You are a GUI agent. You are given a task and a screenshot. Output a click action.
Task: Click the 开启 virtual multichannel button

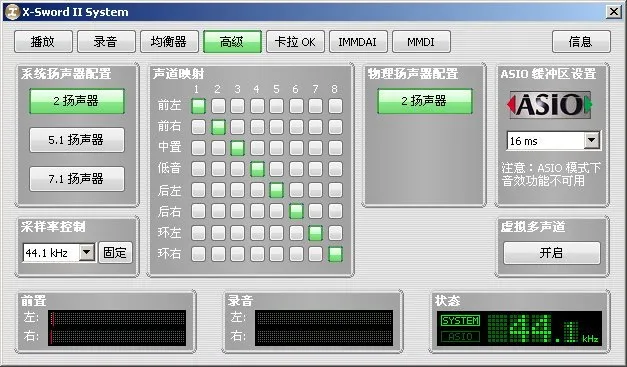pyautogui.click(x=551, y=253)
